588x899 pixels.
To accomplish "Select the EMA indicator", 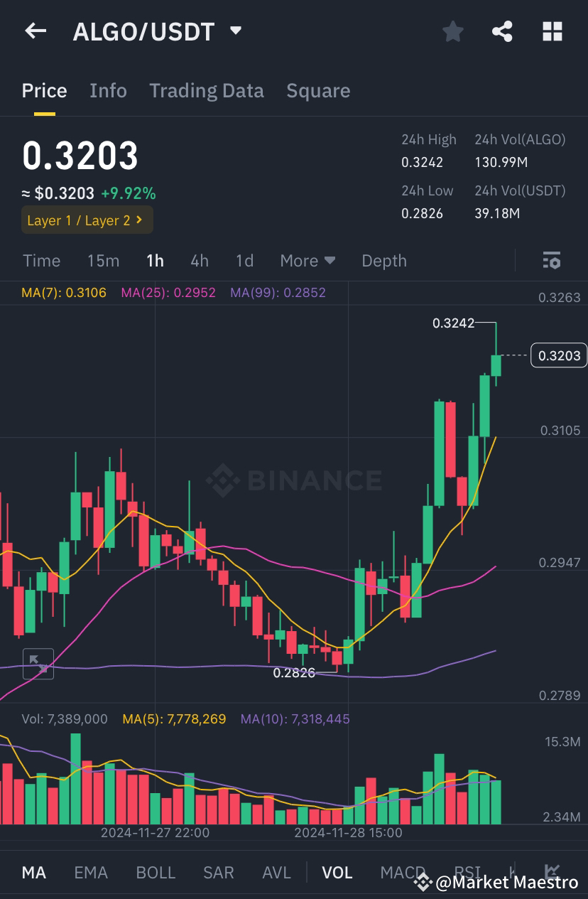I will point(91,872).
